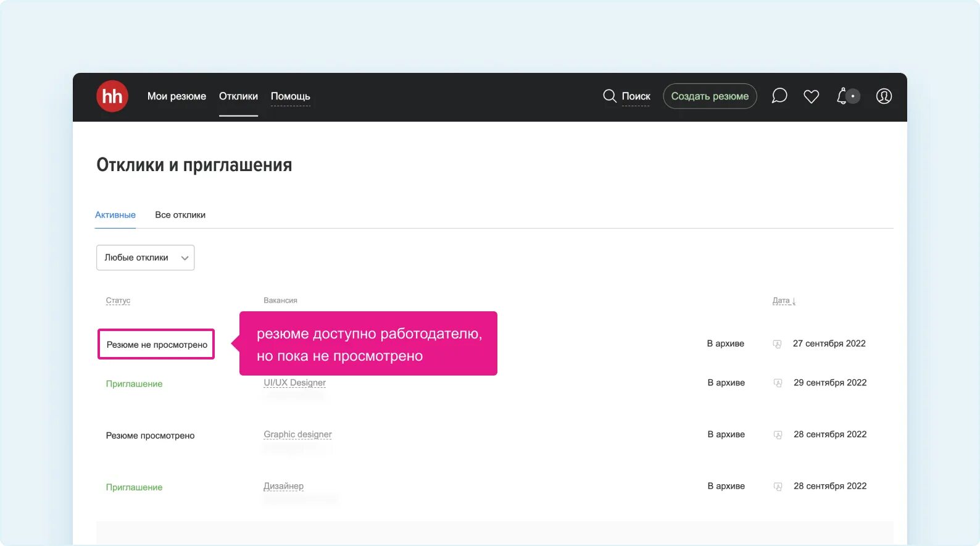The height and width of the screenshot is (546, 980).
Task: Sort by Дата column header
Action: coord(784,301)
